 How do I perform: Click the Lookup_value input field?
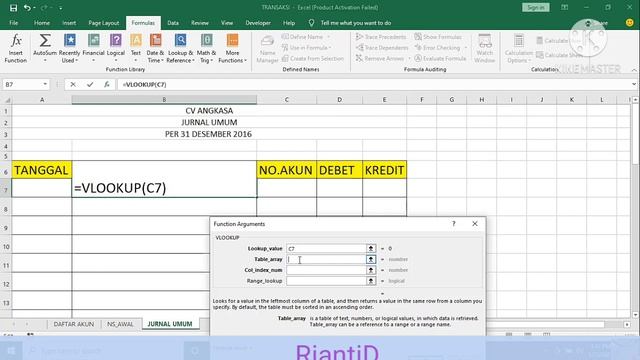[x=326, y=248]
